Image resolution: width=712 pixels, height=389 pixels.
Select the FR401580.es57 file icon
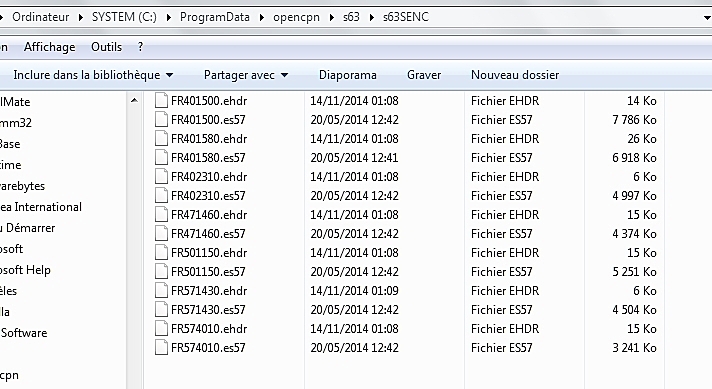click(161, 158)
